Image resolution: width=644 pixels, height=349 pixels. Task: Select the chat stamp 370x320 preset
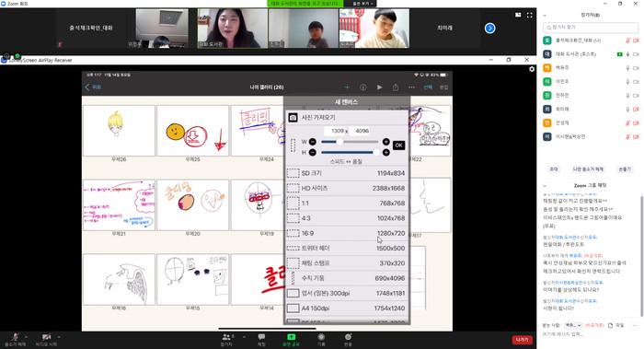[x=347, y=263]
